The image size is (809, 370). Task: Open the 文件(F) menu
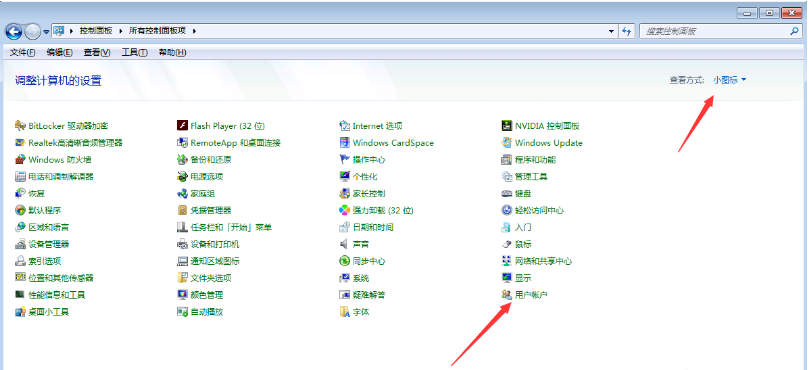(x=23, y=53)
